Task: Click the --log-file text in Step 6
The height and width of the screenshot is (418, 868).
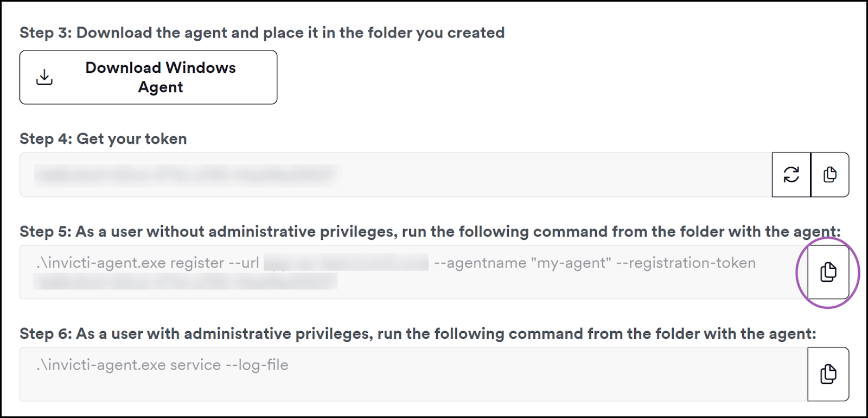Action: (257, 365)
